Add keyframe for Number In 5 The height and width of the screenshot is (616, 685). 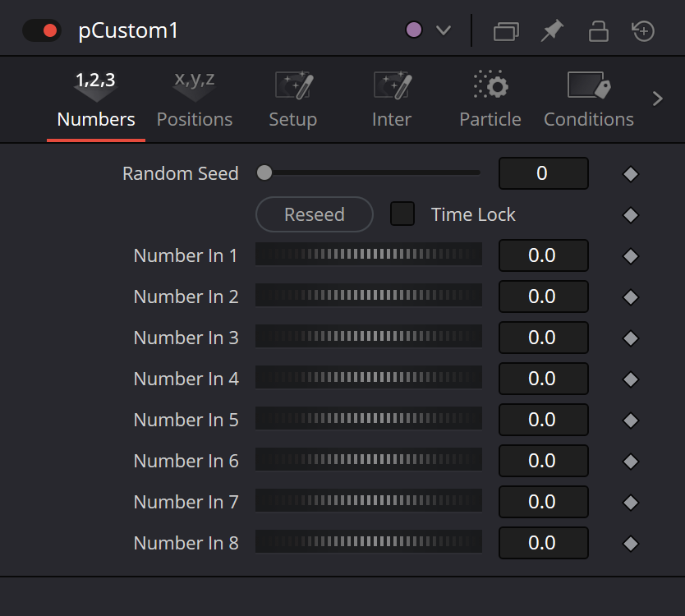[x=631, y=421]
